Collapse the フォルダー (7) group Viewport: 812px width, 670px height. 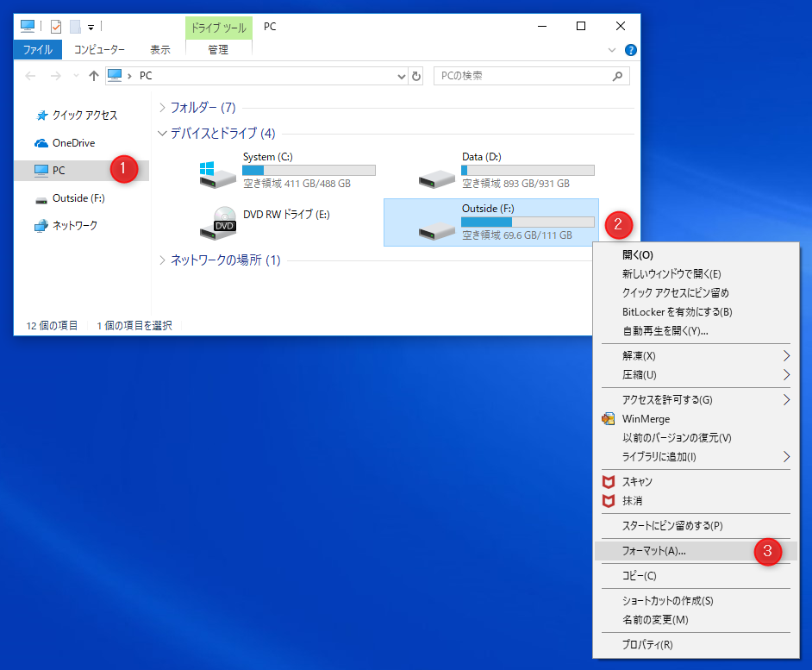click(x=162, y=108)
